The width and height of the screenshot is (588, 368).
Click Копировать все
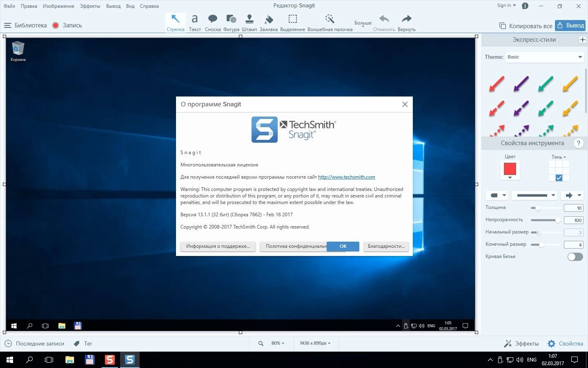coord(526,26)
